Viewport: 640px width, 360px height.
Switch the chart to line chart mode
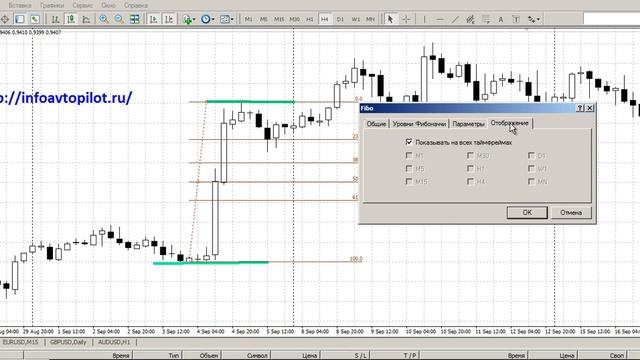pyautogui.click(x=87, y=19)
